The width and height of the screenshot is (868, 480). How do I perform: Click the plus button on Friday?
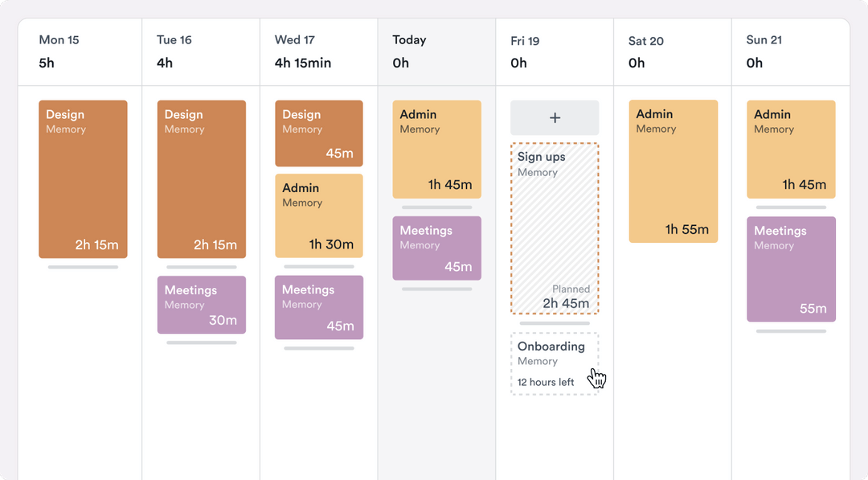pos(555,117)
